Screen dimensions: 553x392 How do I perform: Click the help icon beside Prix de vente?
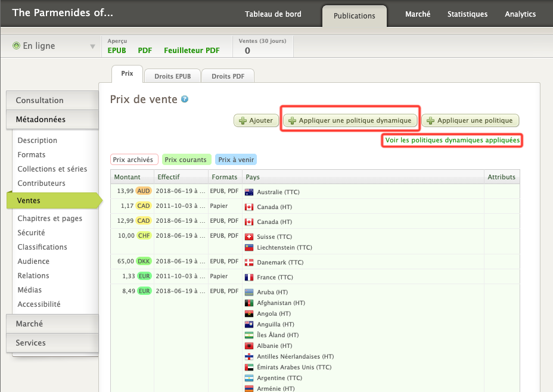(x=185, y=99)
